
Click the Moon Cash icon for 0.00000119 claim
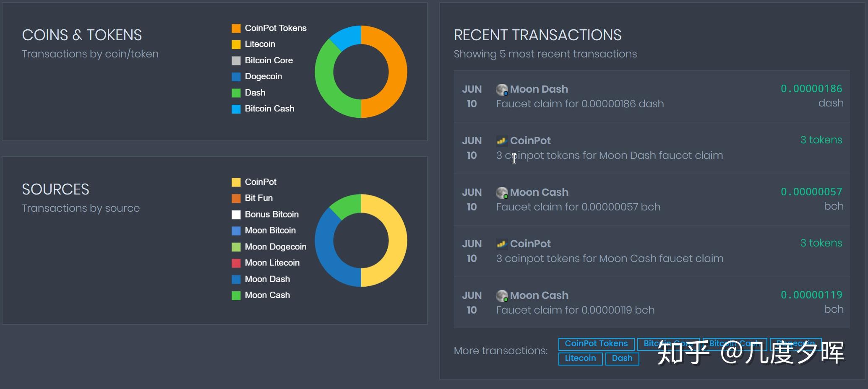coord(502,296)
